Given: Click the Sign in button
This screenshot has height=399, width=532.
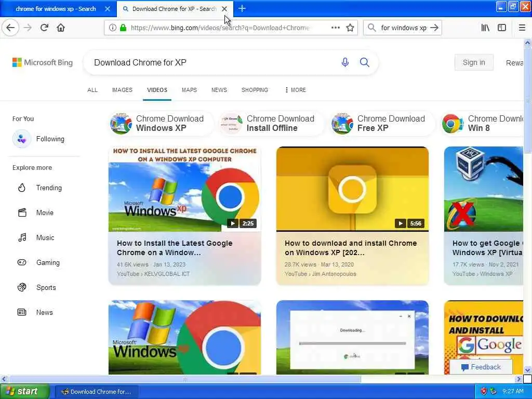Looking at the screenshot, I should (x=474, y=62).
